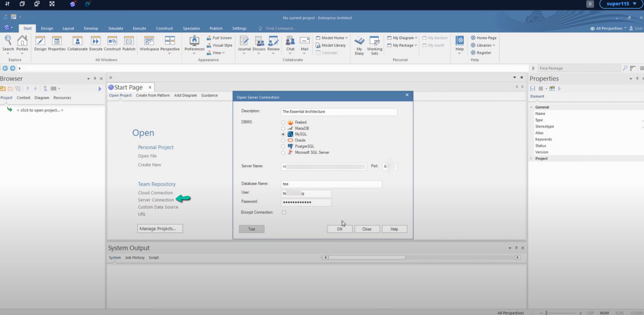This screenshot has width=644, height=315.
Task: Switch to the Job History tab
Action: pos(135,258)
